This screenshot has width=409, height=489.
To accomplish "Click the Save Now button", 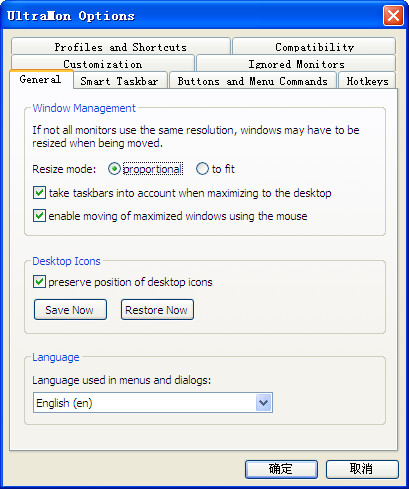I will (x=70, y=310).
